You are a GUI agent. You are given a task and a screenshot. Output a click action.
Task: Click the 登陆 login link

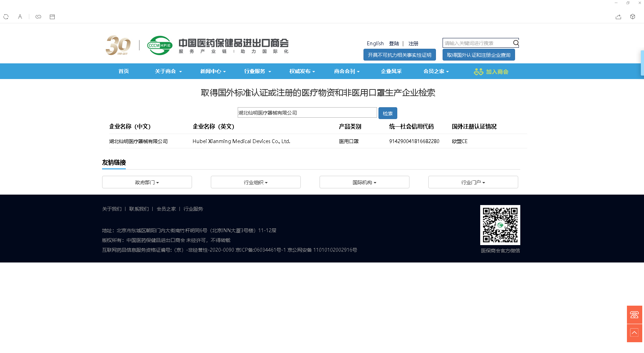[x=394, y=44]
